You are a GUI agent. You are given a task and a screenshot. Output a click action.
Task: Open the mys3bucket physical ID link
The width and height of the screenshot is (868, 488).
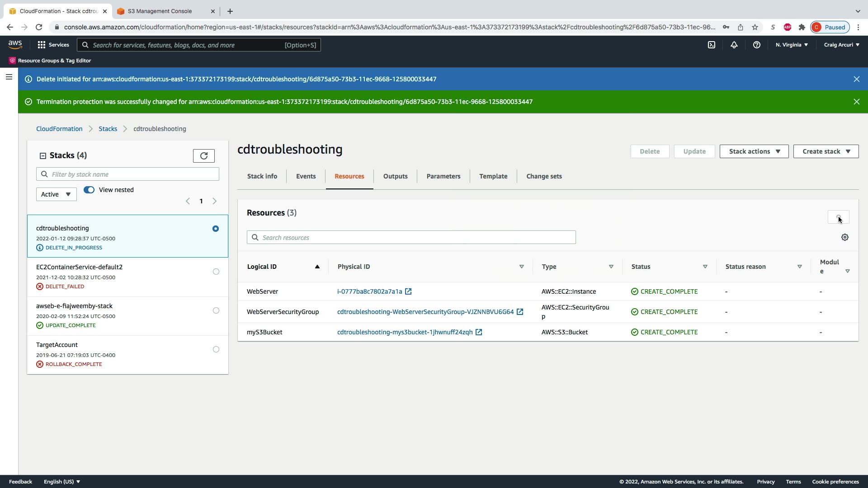pyautogui.click(x=405, y=332)
